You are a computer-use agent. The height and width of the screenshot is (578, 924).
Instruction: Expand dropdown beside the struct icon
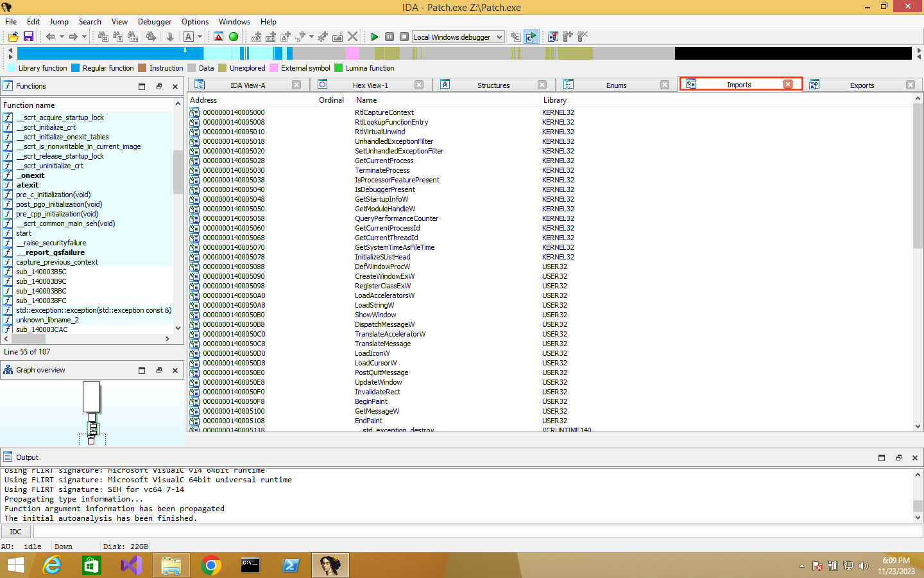point(311,37)
